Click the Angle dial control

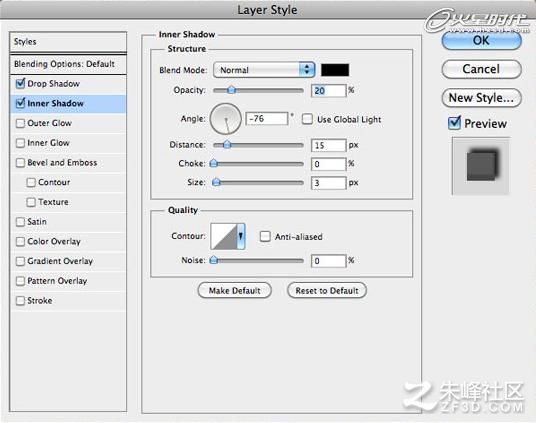(x=226, y=119)
